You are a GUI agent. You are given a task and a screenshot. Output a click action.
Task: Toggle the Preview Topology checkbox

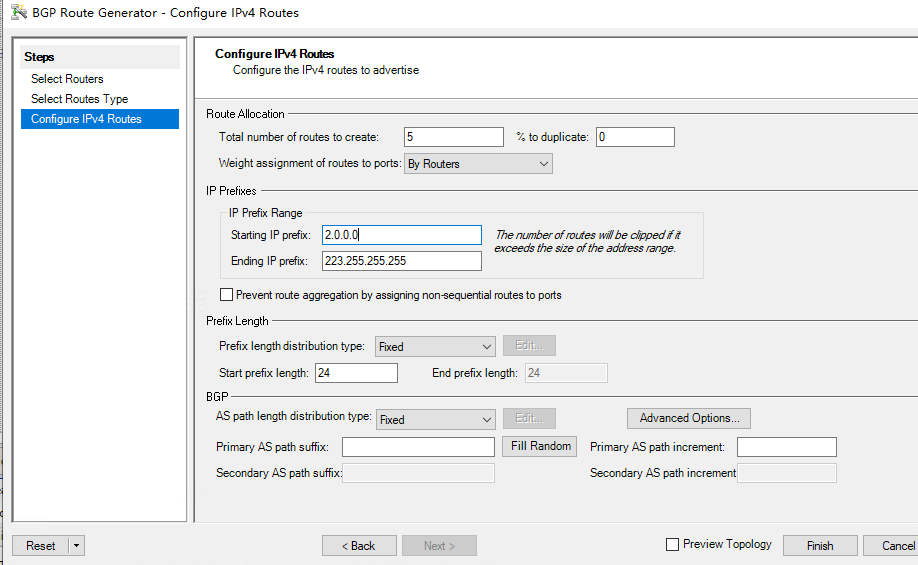[672, 545]
